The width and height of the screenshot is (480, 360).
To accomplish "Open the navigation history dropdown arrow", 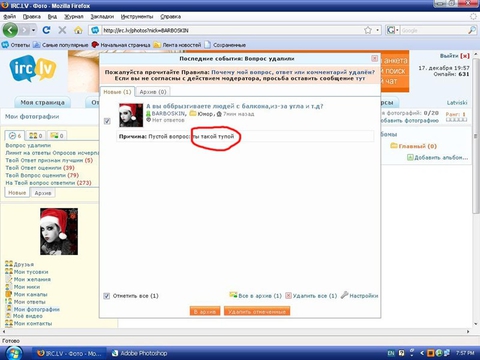I will [x=33, y=30].
